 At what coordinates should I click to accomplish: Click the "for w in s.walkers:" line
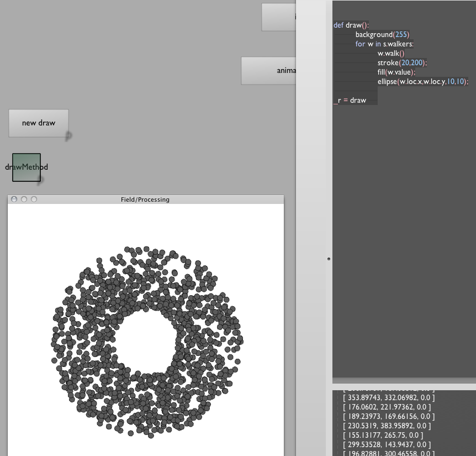(x=384, y=44)
